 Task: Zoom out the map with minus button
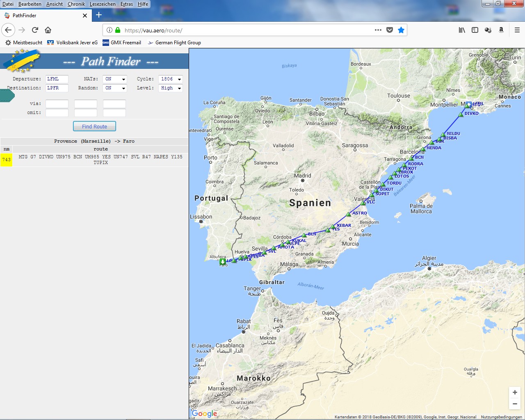(515, 404)
